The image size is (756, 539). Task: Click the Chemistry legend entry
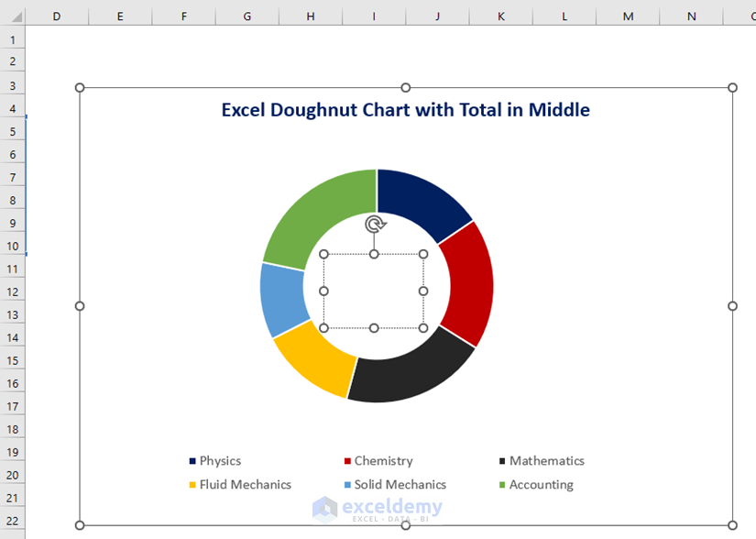[378, 461]
